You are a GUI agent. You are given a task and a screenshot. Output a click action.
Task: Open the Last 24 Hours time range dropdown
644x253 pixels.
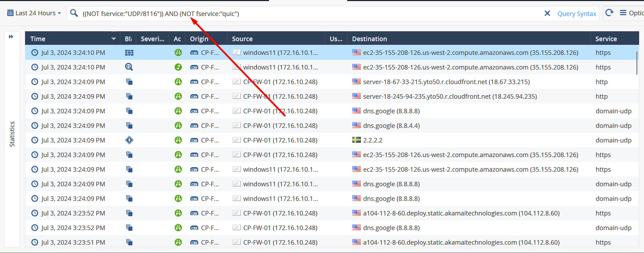[x=34, y=13]
